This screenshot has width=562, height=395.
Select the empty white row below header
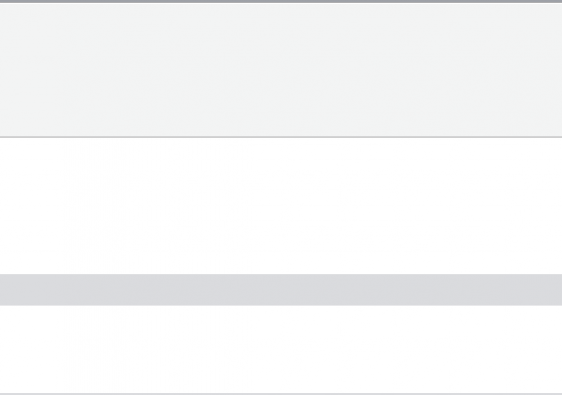point(281,206)
